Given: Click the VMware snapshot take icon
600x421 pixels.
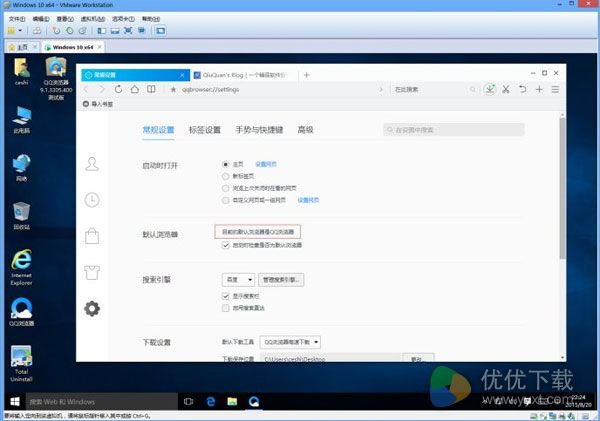Looking at the screenshot, I should pos(56,31).
